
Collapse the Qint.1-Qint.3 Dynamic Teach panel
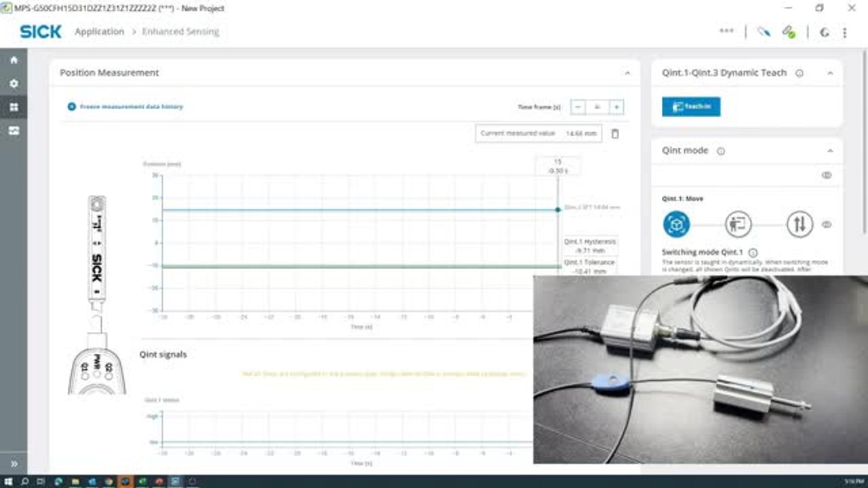click(x=830, y=73)
